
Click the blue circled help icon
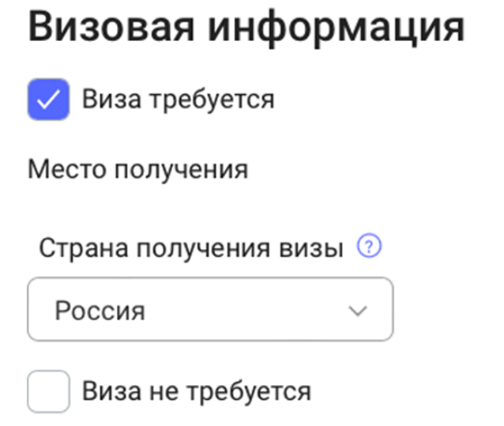tap(369, 249)
